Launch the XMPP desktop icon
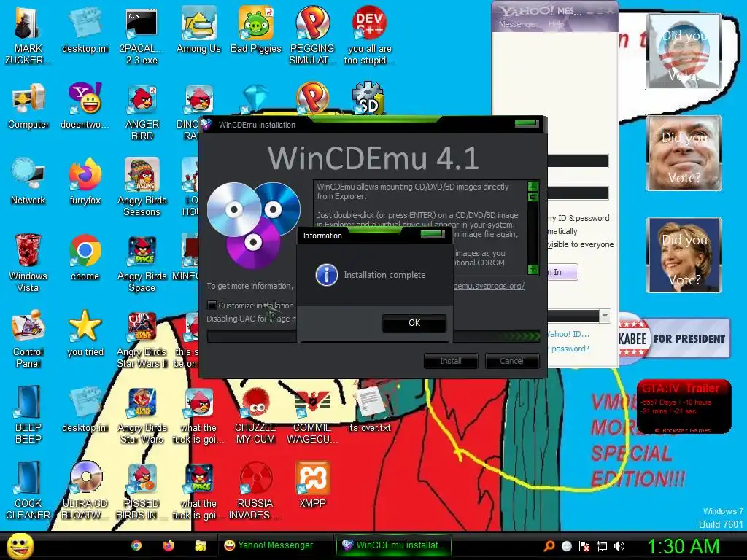 (312, 485)
